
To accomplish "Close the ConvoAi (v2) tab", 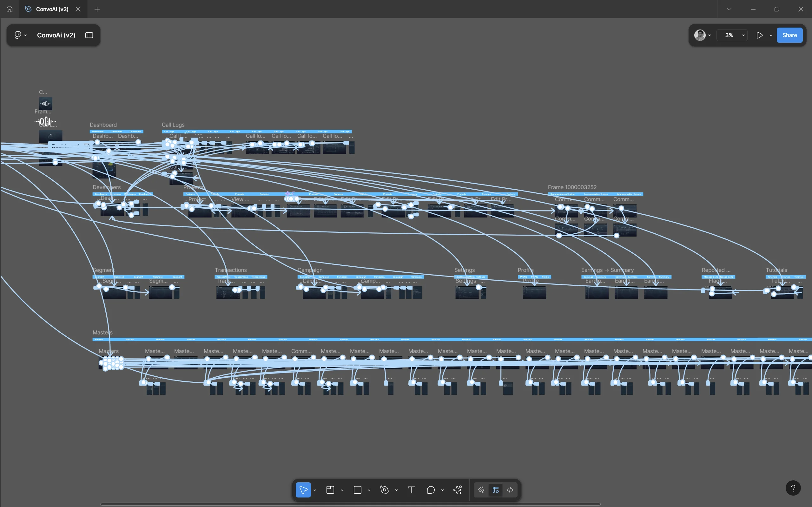I will point(78,9).
